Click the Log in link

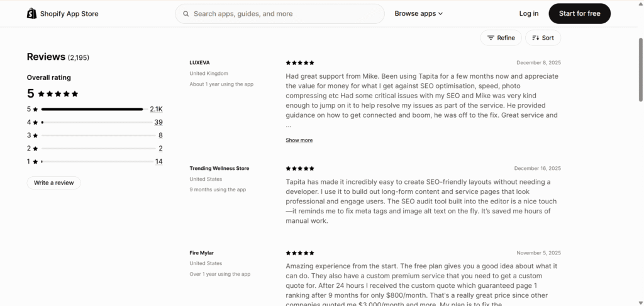coord(529,13)
